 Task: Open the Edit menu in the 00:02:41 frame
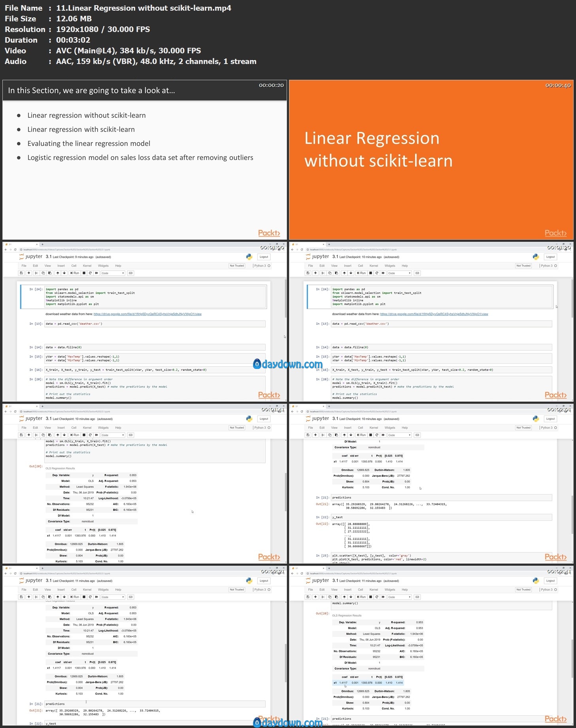click(x=322, y=590)
